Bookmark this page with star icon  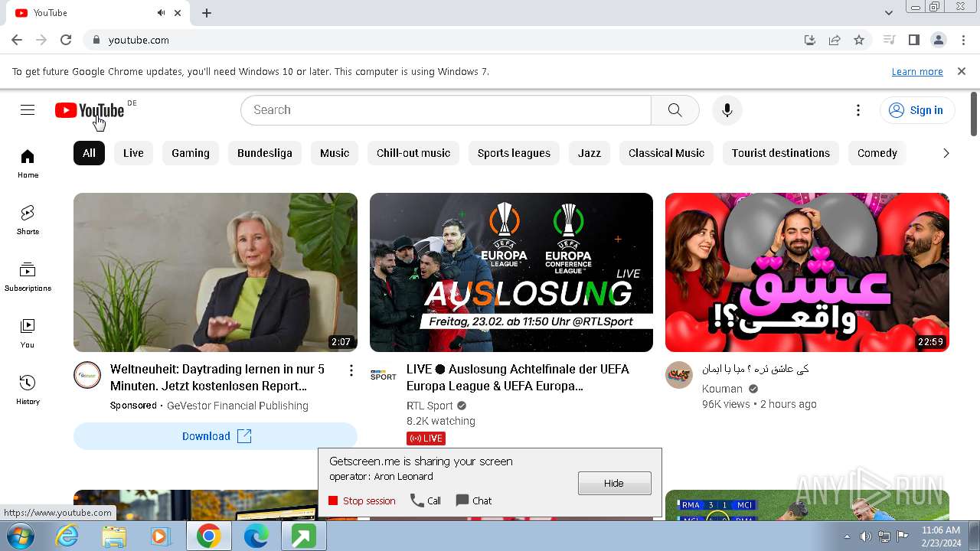[859, 40]
